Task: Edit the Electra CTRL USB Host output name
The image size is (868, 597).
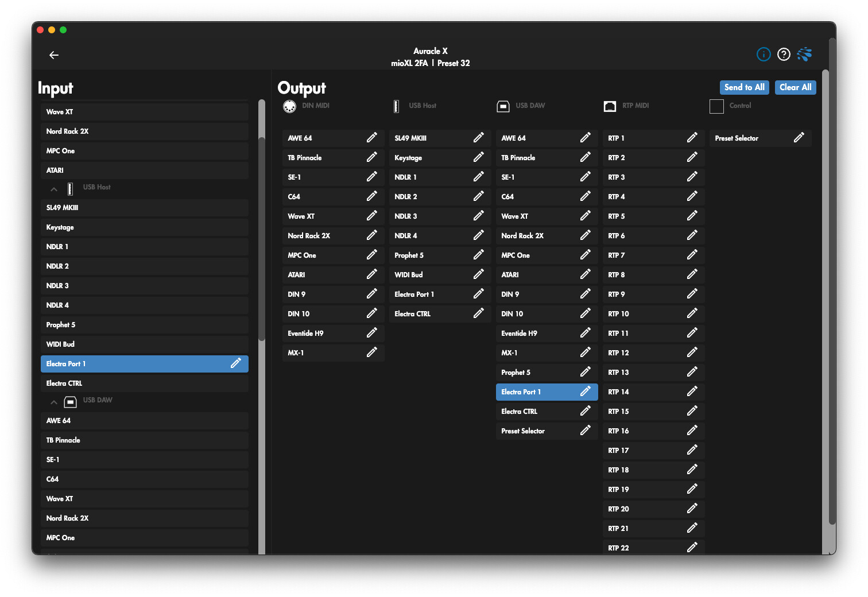Action: point(478,313)
